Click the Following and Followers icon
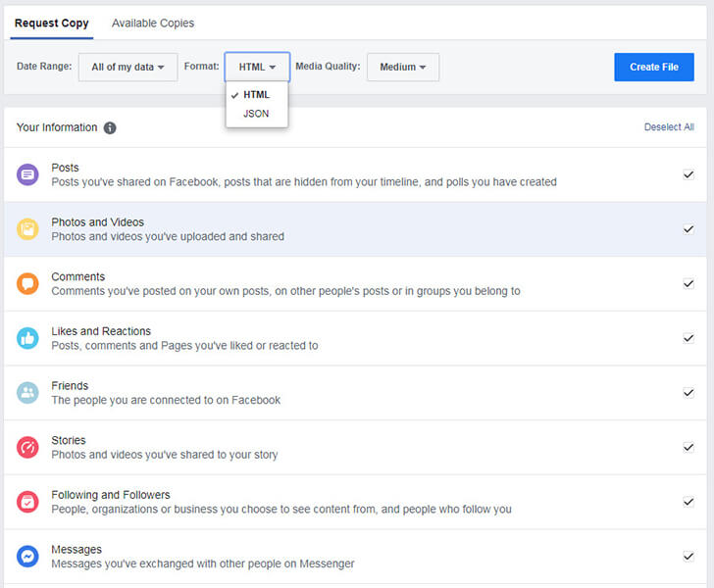 coord(27,502)
